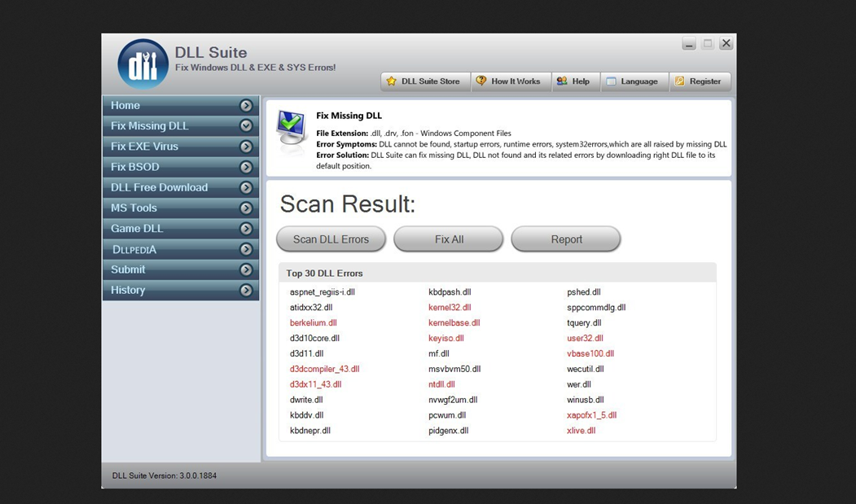Open DLL Free Download section

pyautogui.click(x=181, y=188)
